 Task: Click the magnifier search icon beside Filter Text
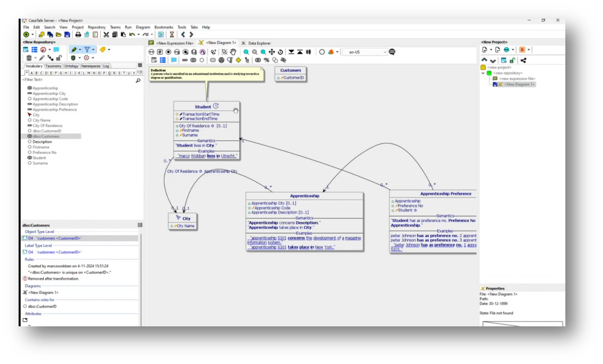click(x=138, y=80)
